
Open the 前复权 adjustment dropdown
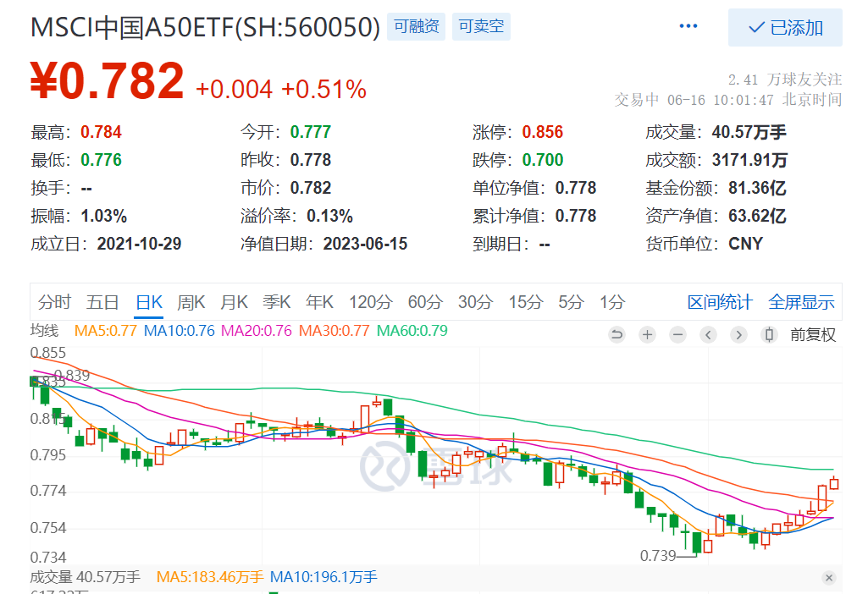pyautogui.click(x=813, y=334)
